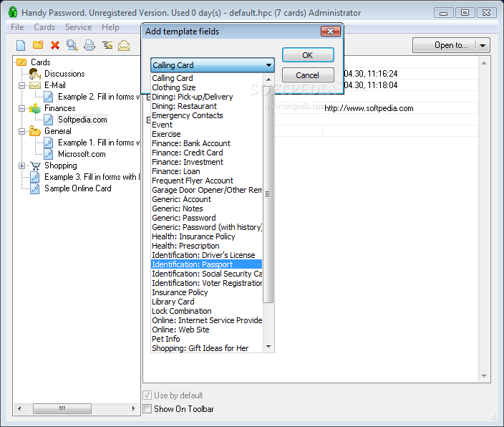This screenshot has width=504, height=427.
Task: Open the File menu
Action: 17,27
